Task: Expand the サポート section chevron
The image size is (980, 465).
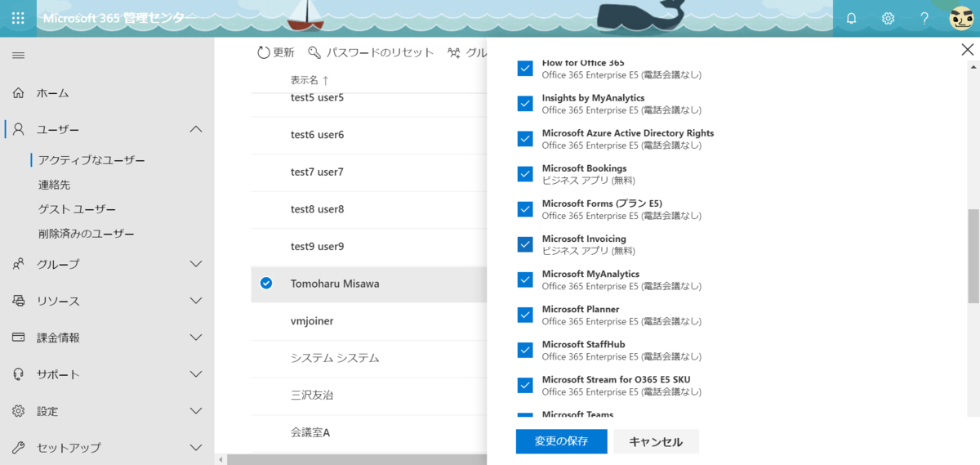Action: pos(195,374)
